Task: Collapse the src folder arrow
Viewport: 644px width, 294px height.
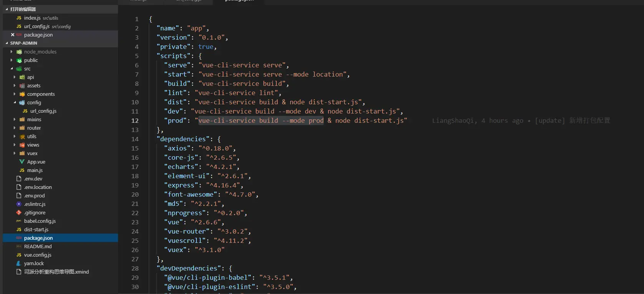Action: pos(12,68)
